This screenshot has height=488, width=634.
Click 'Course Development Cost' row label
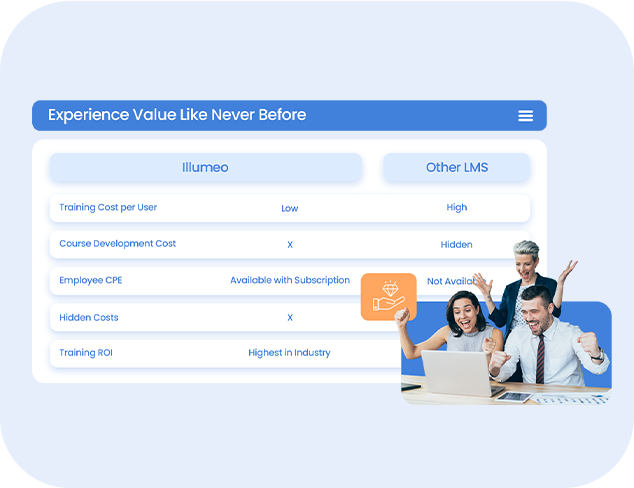(117, 244)
